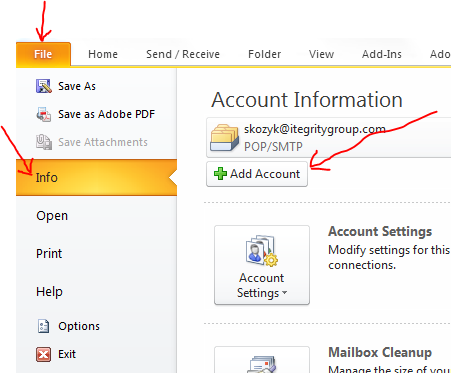Select Save as Adobe PDF text
This screenshot has width=451, height=373.
[x=107, y=114]
